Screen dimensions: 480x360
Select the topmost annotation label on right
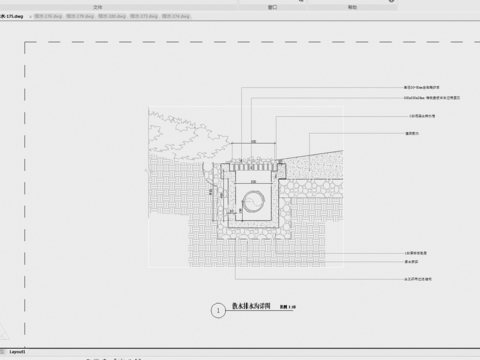pos(422,87)
